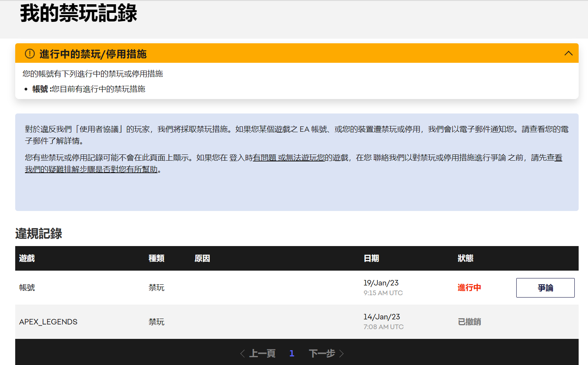Collapse the 進行中的禁玩/停用措施 banner chevron
The image size is (588, 365).
coord(569,53)
